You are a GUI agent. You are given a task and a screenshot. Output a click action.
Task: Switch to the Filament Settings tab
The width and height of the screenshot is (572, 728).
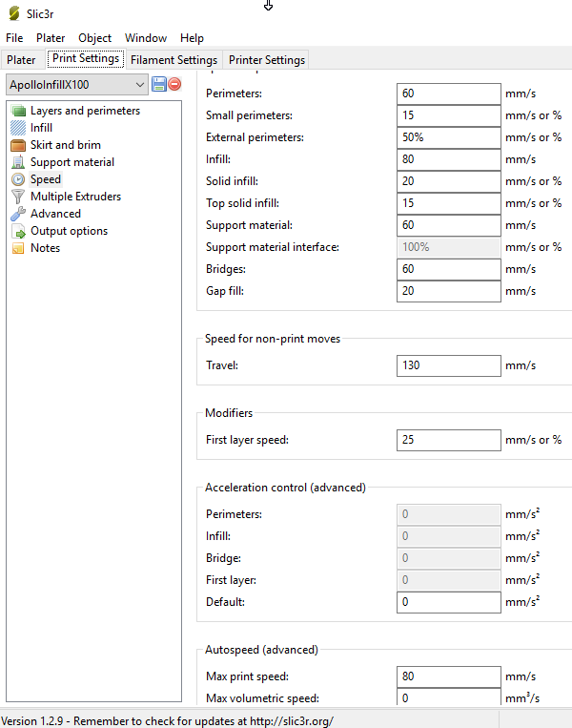(174, 60)
